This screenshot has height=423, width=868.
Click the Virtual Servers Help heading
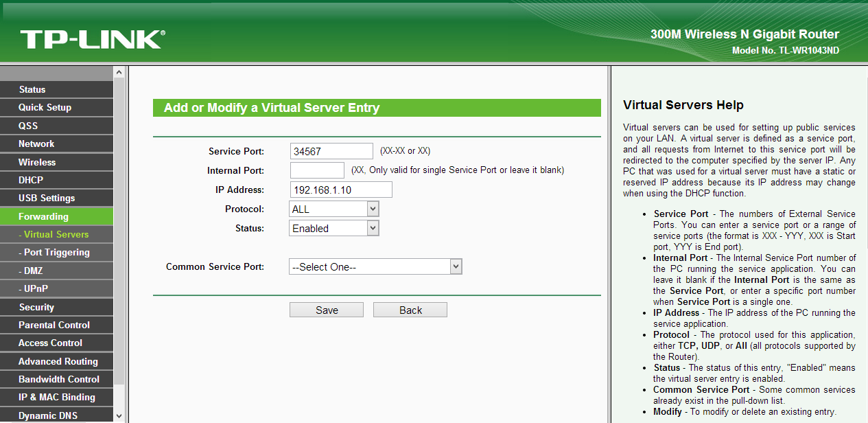point(683,105)
